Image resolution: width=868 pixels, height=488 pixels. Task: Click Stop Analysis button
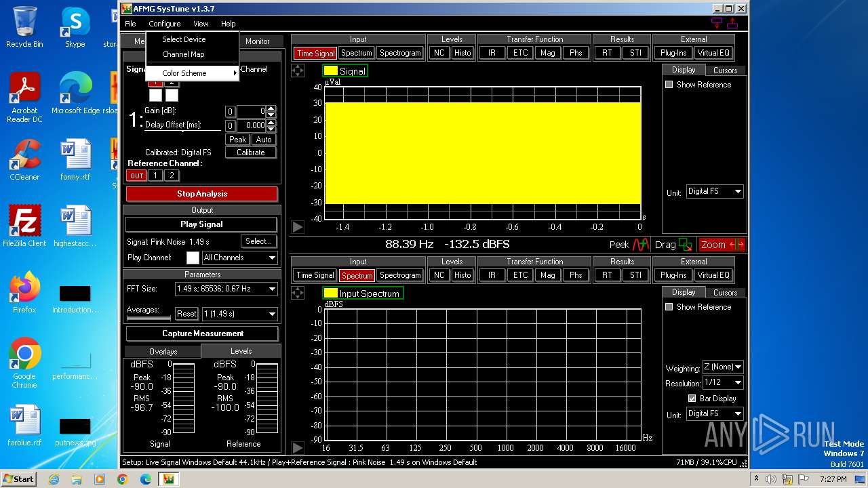point(201,194)
